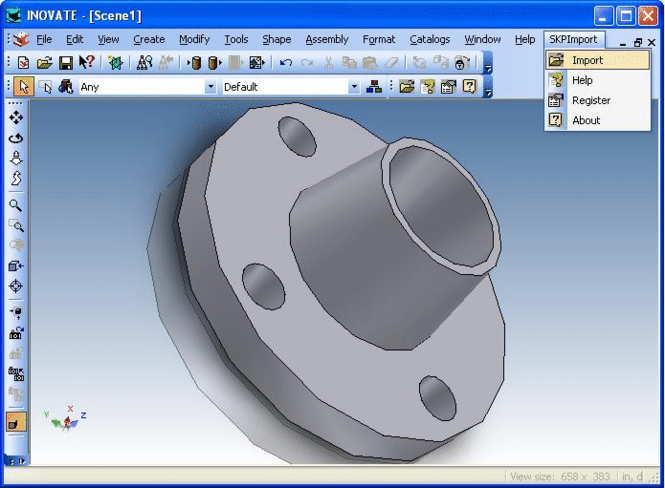Minimize the inner Scene1 document window

[x=623, y=43]
